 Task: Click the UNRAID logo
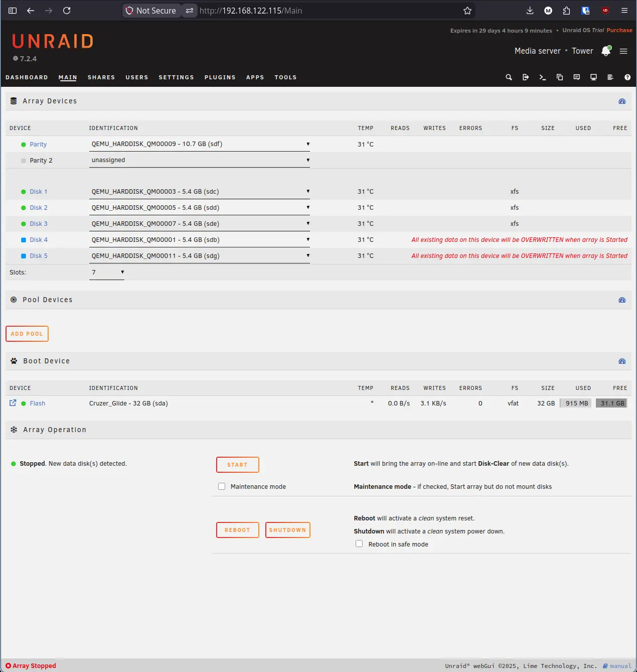(53, 41)
